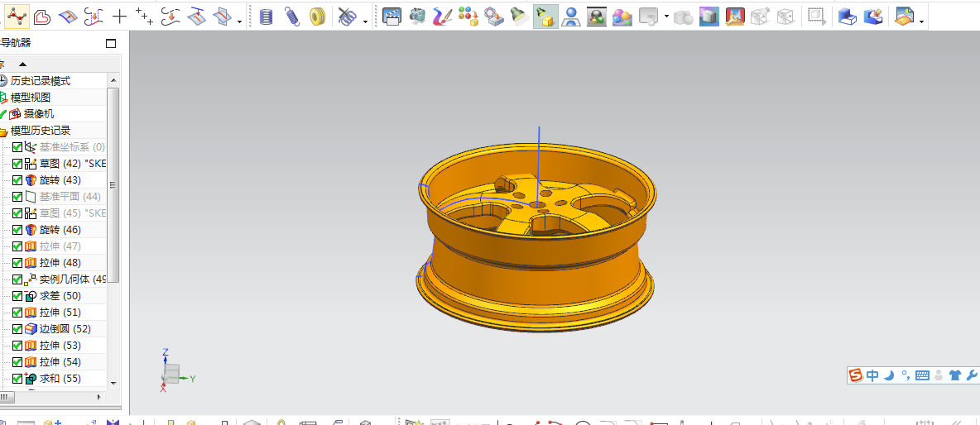Toggle checkbox for 草图 (42)
Viewport: 980px width, 425px height.
coord(17,164)
